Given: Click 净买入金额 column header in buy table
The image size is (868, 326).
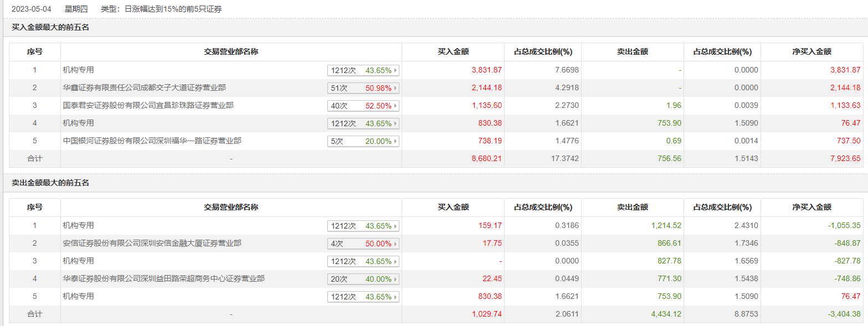Looking at the screenshot, I should click(x=811, y=52).
